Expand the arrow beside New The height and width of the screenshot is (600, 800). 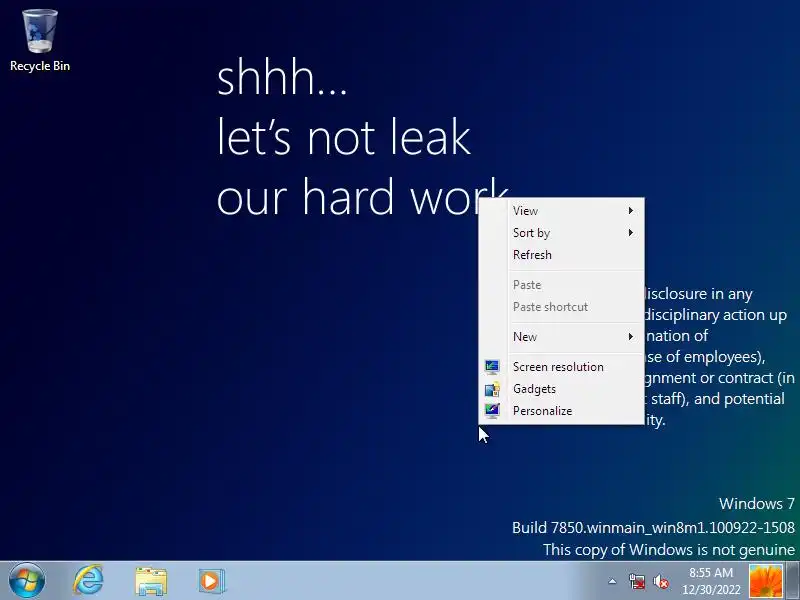pyautogui.click(x=631, y=337)
